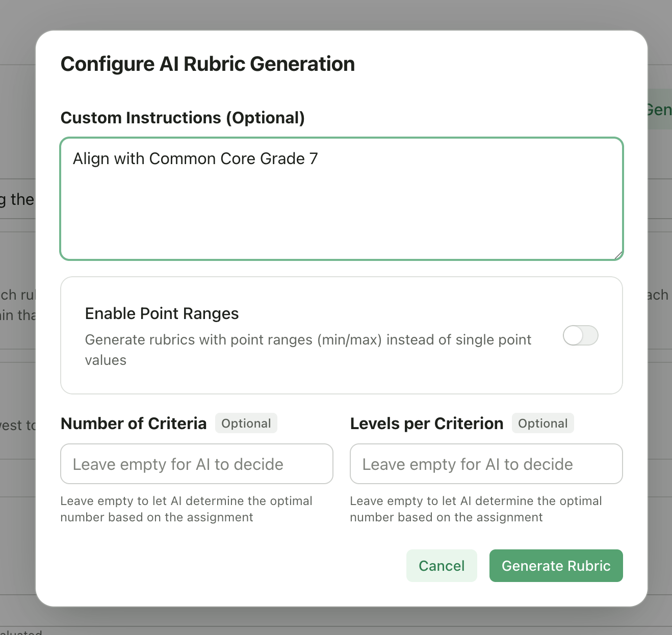Click the Number of Criteria label
The width and height of the screenshot is (672, 635).
[x=134, y=423]
